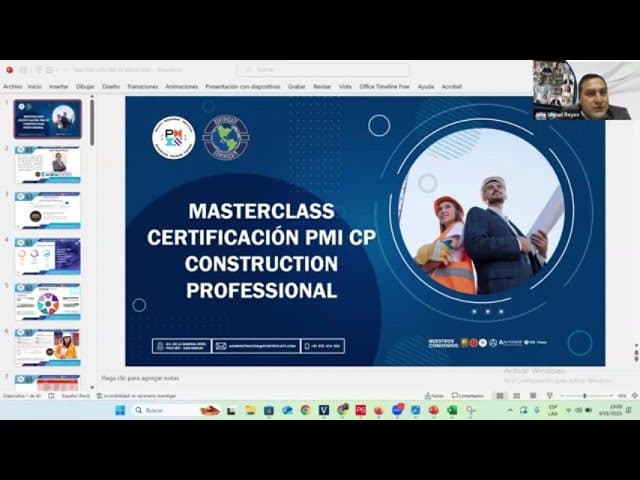Open the red PDF app taskbar icon
Viewport: 640px width, 480px height.
point(360,410)
